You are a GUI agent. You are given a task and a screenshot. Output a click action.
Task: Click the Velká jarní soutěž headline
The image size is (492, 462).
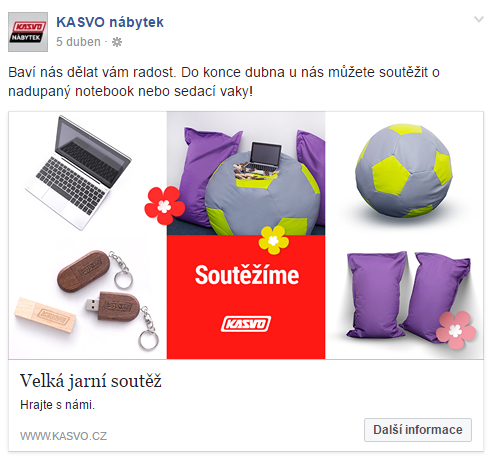[x=91, y=380]
